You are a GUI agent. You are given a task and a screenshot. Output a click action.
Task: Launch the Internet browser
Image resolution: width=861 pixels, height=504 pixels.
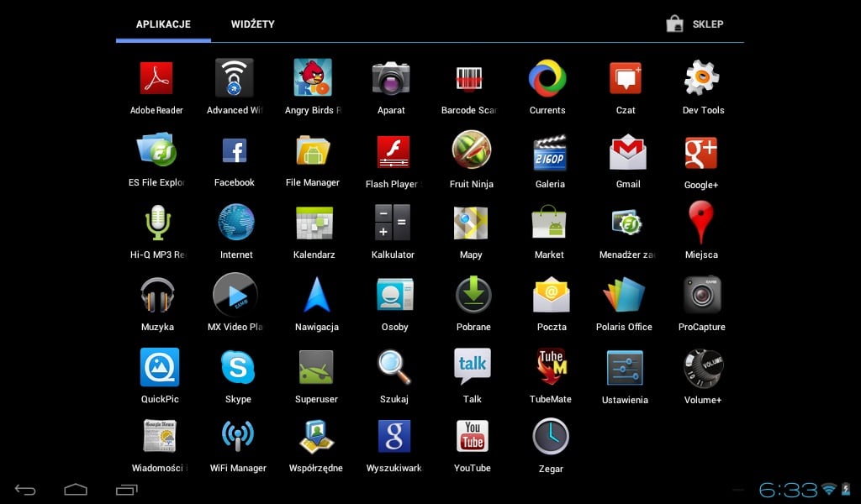236,222
